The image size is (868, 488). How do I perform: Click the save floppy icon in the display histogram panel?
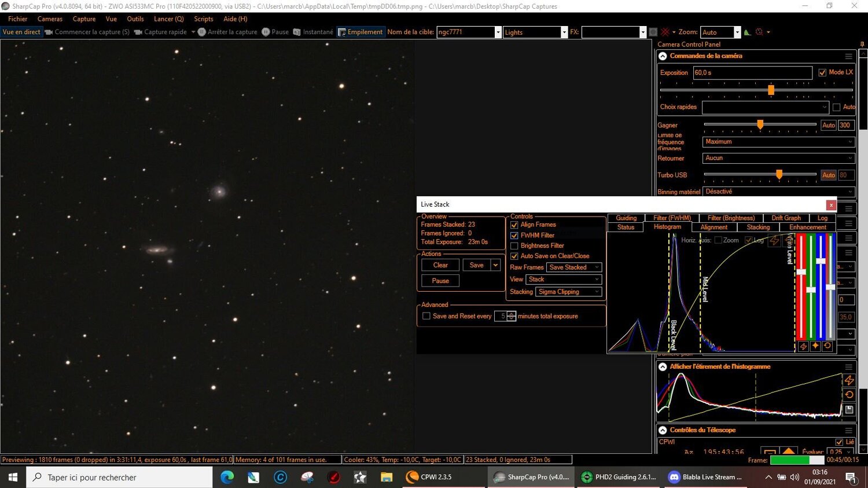(849, 409)
